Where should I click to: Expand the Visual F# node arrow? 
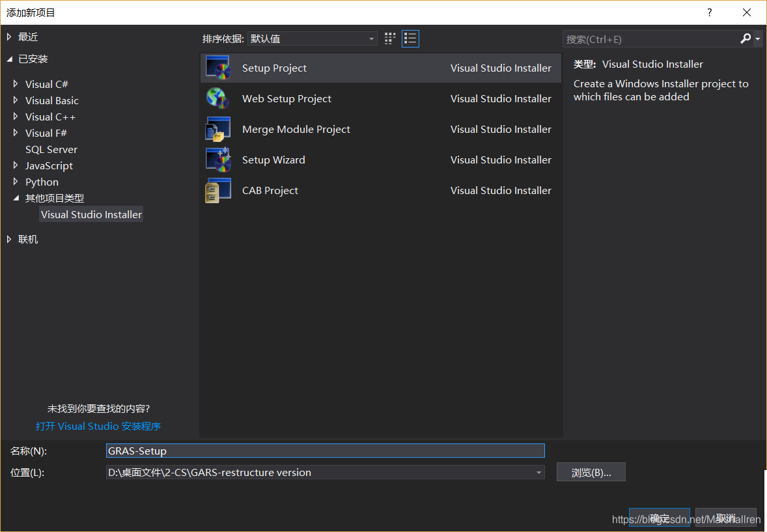(x=16, y=133)
